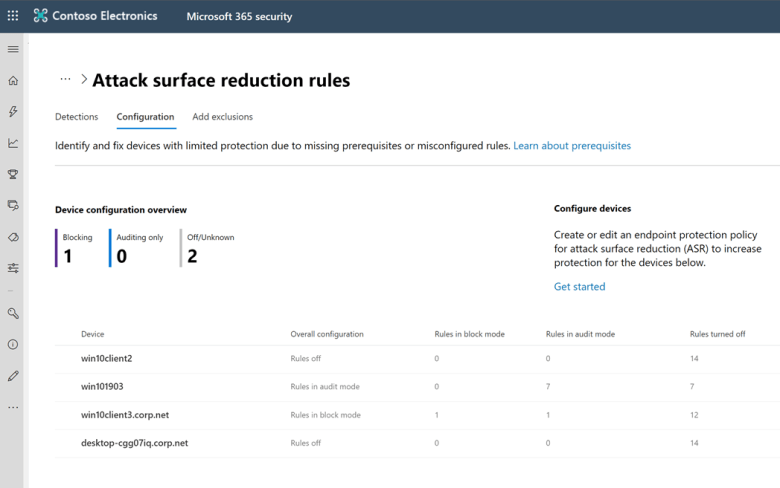This screenshot has height=488, width=780.
Task: Open the circled info icon in sidebar
Action: click(13, 344)
